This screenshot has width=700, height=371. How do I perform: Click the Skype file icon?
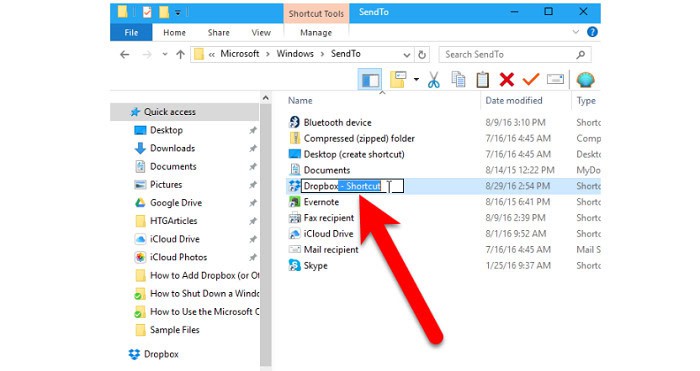click(295, 265)
